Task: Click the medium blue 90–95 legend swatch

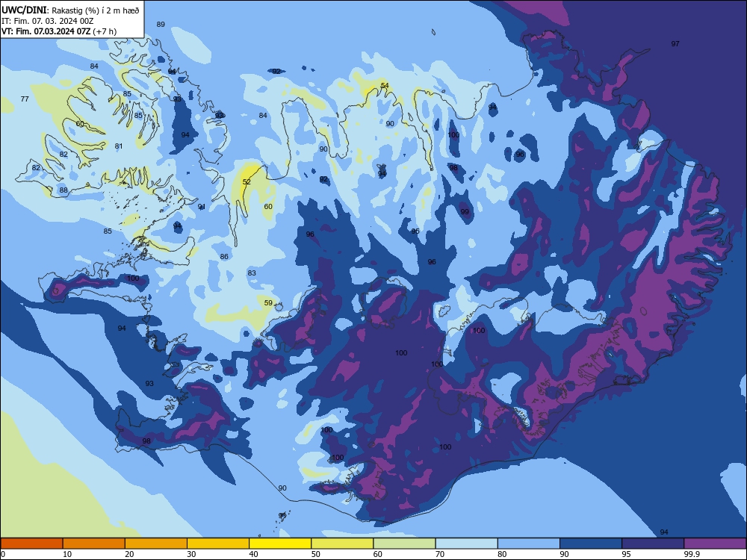Action: tap(591, 544)
